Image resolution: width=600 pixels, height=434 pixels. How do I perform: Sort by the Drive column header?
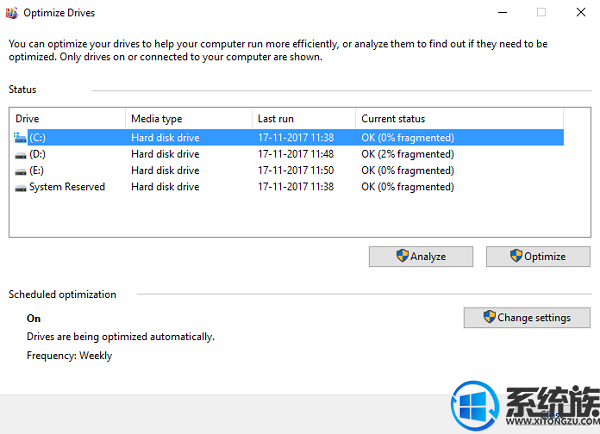pos(68,119)
